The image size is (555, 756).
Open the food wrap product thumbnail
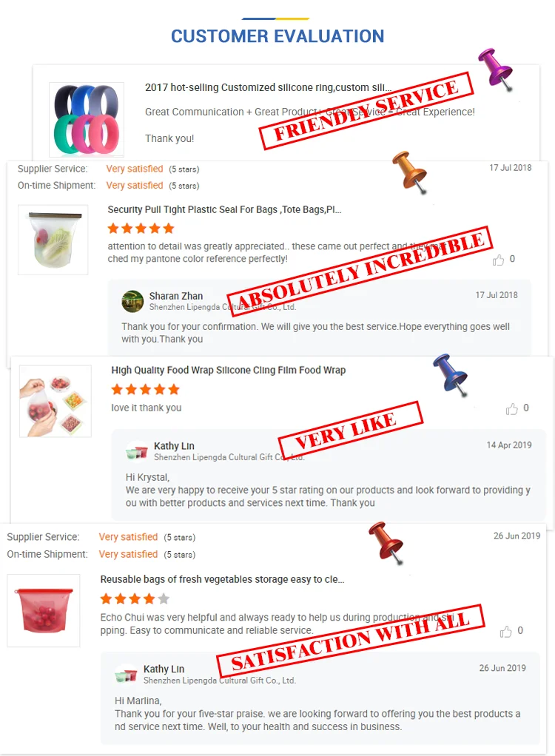coord(55,401)
